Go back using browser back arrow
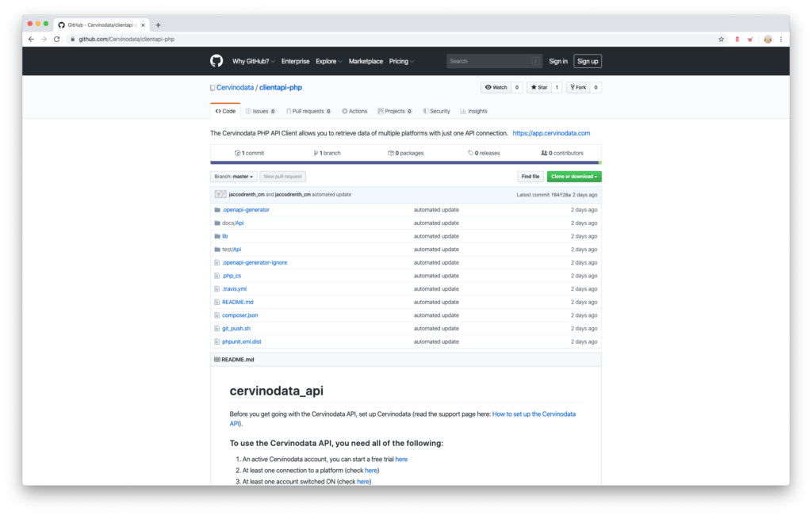 point(31,40)
